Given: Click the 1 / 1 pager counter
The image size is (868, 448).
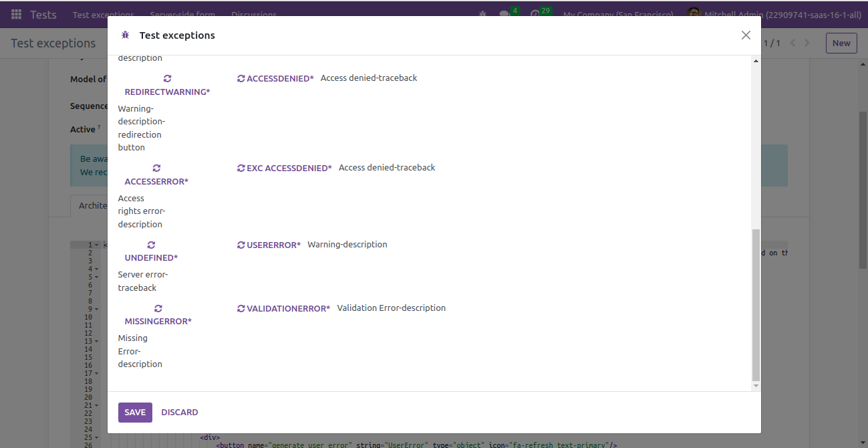Looking at the screenshot, I should tap(772, 43).
